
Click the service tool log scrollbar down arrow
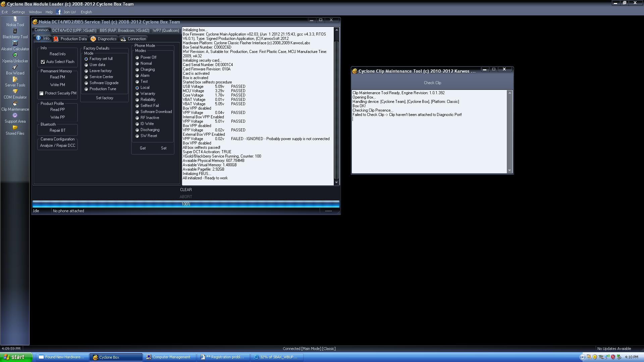(x=336, y=183)
